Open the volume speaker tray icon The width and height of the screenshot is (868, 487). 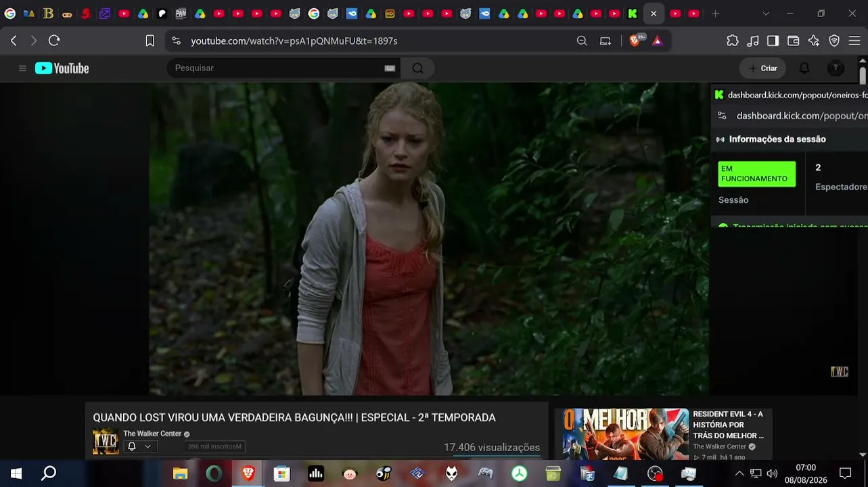(772, 473)
